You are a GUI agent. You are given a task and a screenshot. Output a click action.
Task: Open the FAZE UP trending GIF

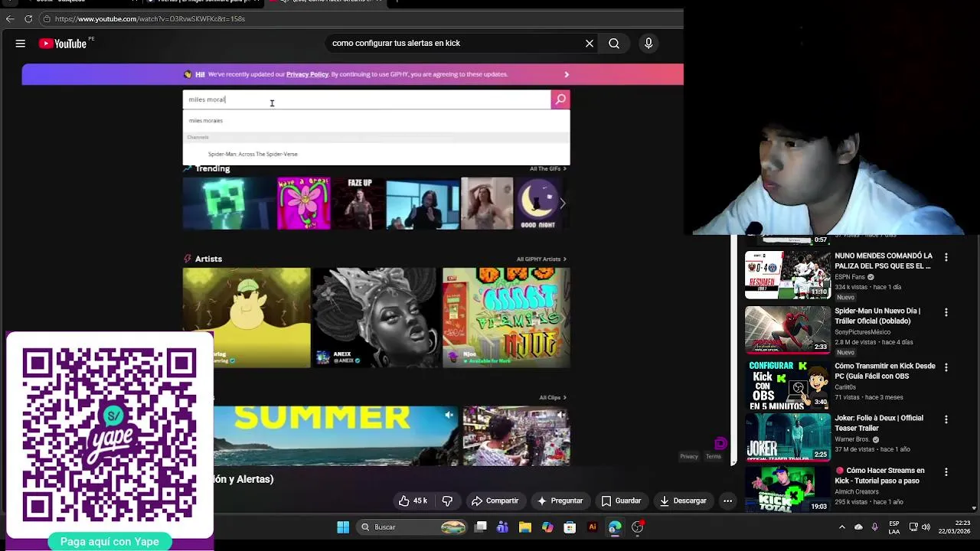(x=359, y=204)
